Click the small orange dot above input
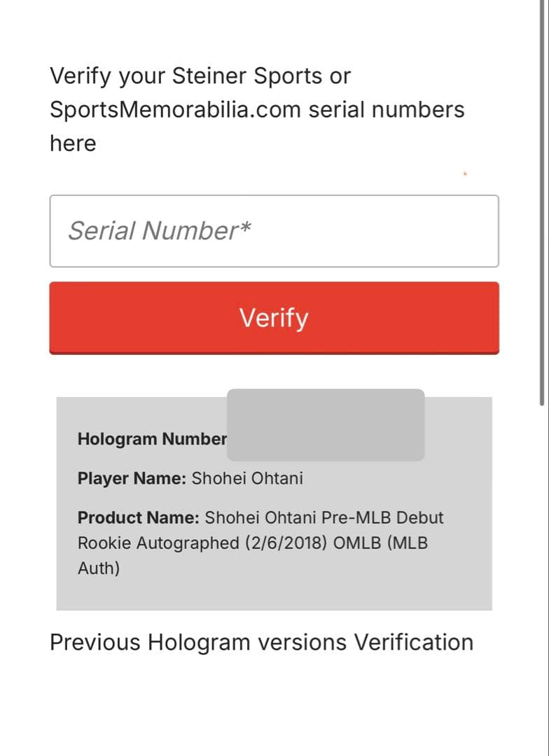Screen dimensions: 549x756 (x=465, y=174)
